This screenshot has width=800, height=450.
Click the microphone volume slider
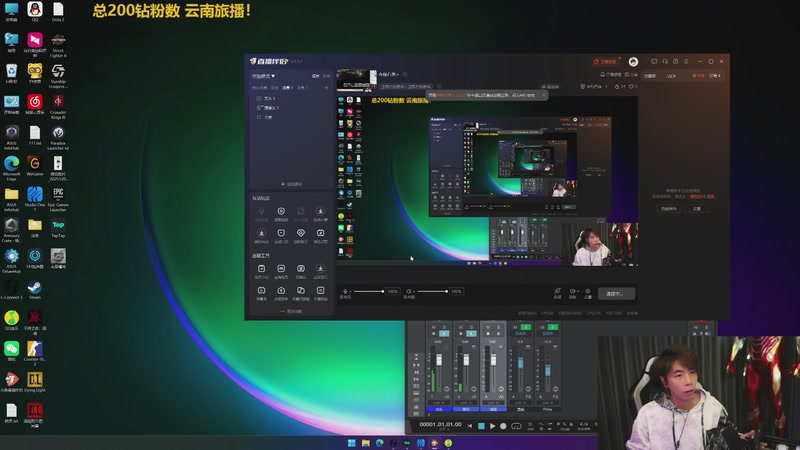[x=369, y=291]
